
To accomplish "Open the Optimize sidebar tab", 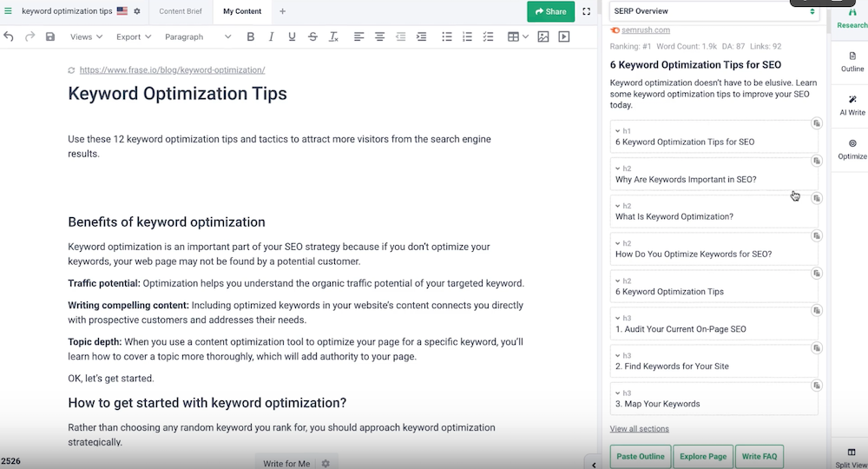I will coord(852,149).
